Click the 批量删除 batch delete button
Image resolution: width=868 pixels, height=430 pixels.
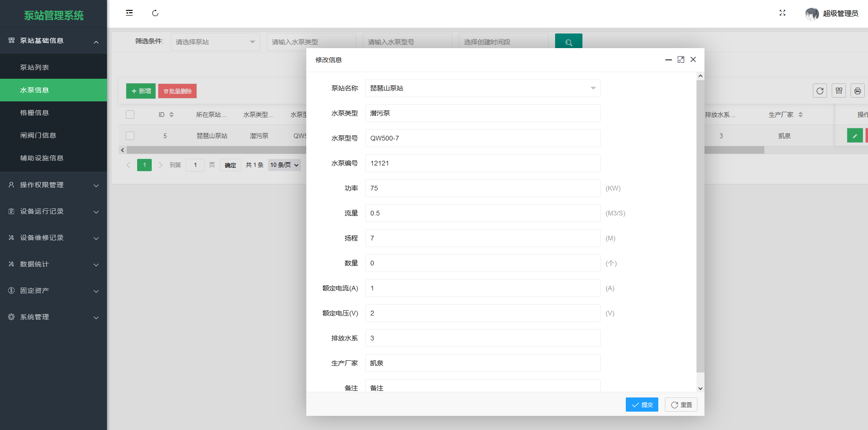pos(177,91)
